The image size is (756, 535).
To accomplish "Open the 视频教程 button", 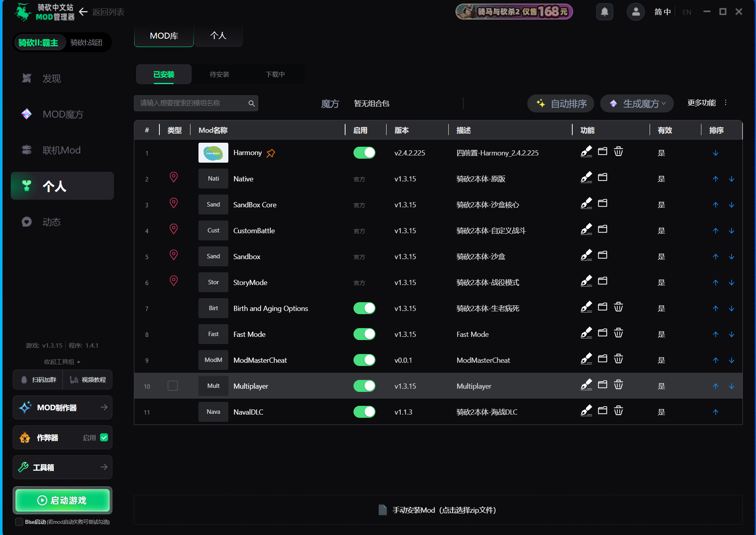I will coord(88,380).
